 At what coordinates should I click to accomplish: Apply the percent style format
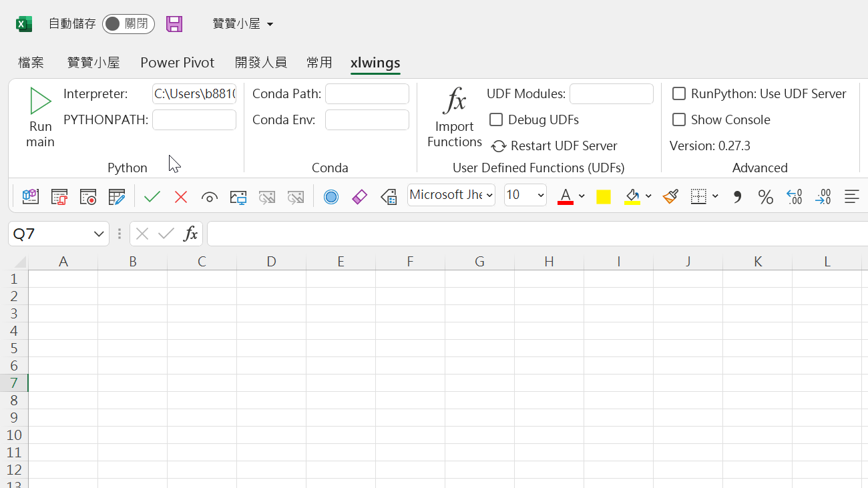pos(765,196)
